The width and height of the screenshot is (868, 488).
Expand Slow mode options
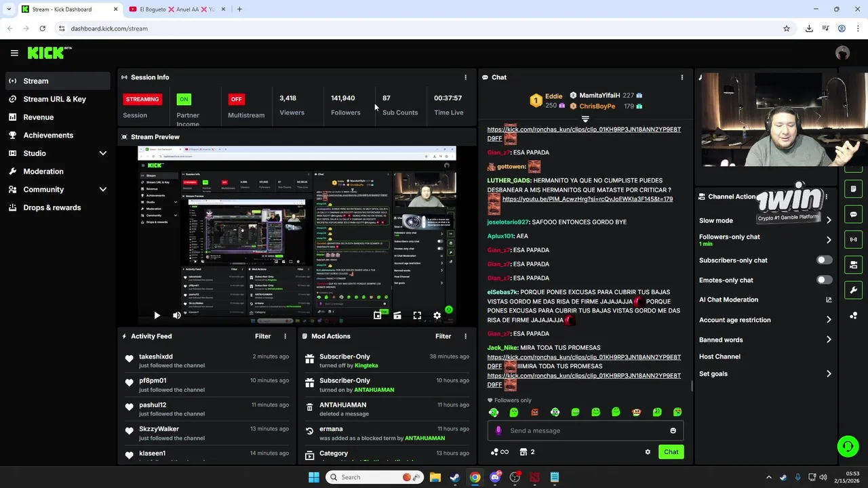click(829, 220)
